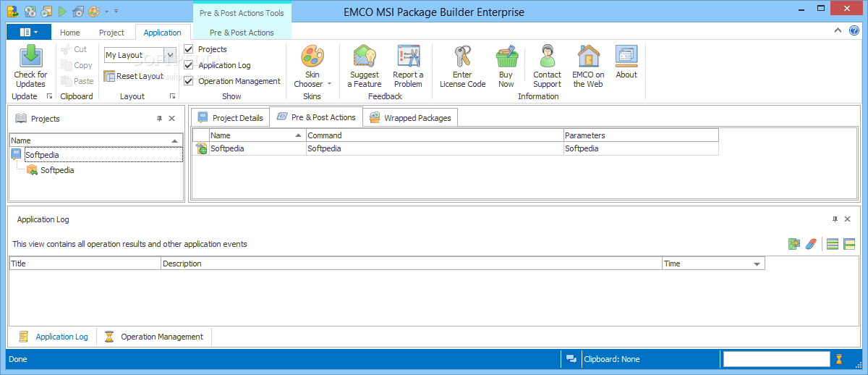Close the Projects panel
Screen dimensions: 868x375
[172, 119]
